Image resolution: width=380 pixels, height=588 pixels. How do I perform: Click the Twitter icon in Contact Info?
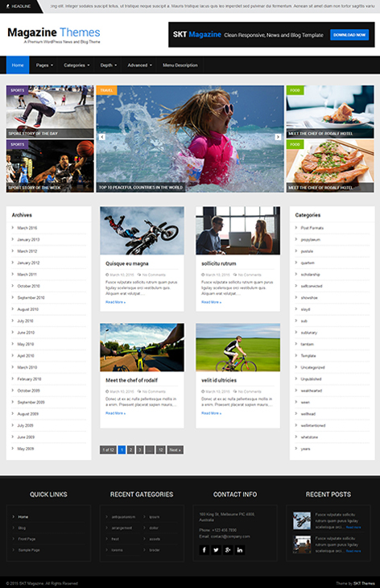tap(216, 550)
